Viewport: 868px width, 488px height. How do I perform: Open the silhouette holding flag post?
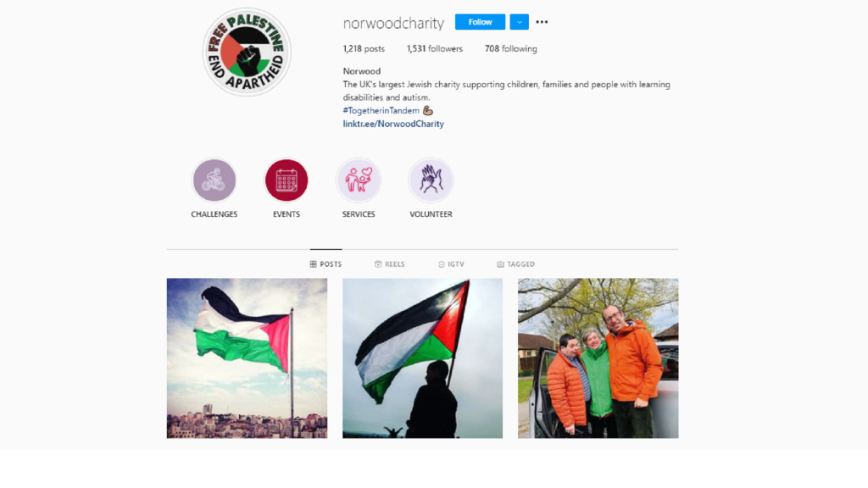pyautogui.click(x=422, y=358)
